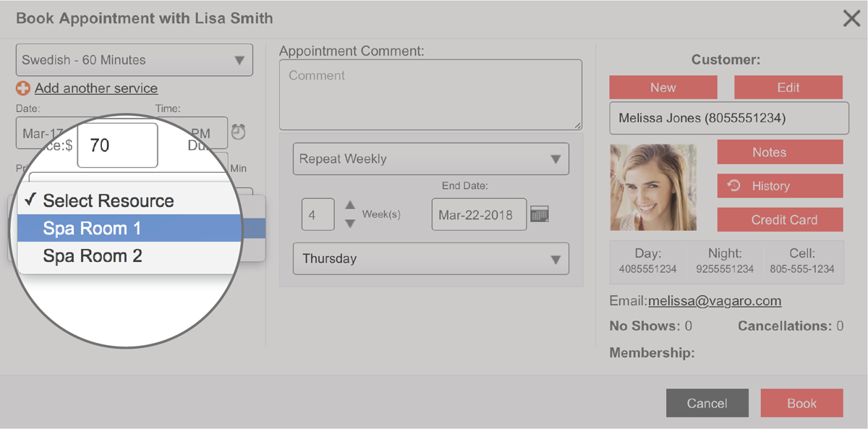Cancel the appointment booking
Image resolution: width=868 pixels, height=429 pixels.
pos(707,403)
